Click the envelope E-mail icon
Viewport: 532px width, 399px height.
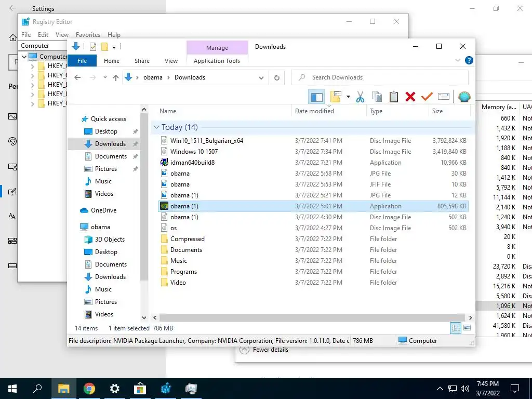point(444,97)
